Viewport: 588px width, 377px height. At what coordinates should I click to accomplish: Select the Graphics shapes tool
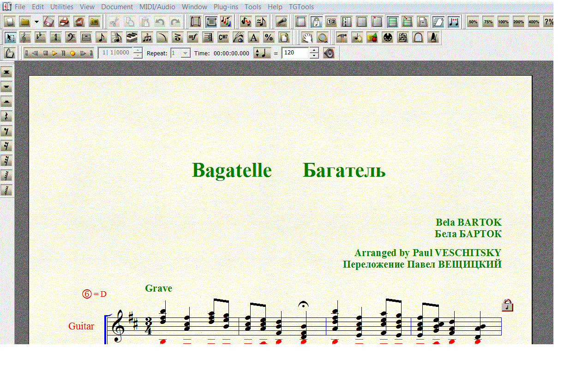point(372,37)
